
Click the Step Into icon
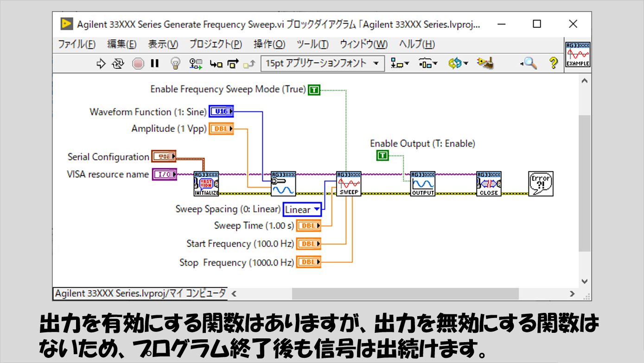[216, 64]
